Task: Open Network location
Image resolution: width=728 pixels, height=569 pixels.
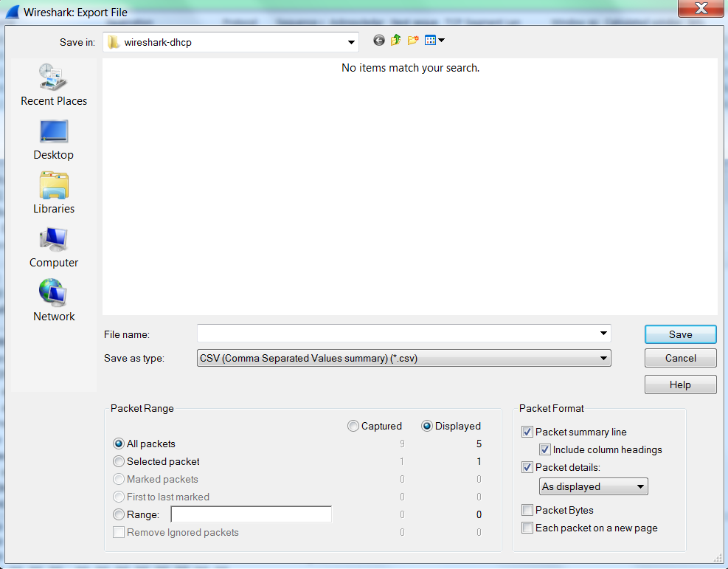Action: (54, 300)
